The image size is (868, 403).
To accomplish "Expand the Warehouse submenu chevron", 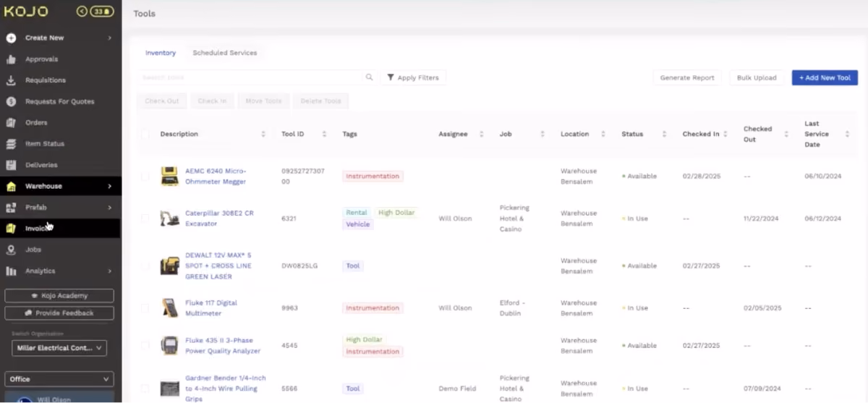I will [110, 186].
